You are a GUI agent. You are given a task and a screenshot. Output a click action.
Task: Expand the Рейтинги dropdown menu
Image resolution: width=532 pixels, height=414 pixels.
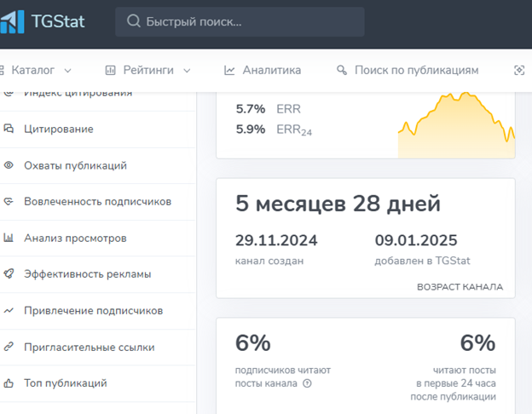click(147, 71)
